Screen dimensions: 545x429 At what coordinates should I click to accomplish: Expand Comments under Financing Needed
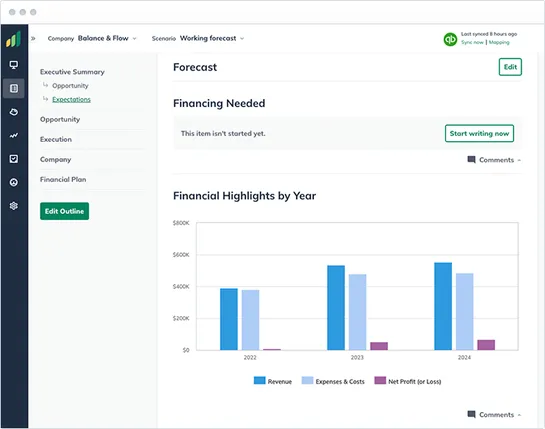494,160
